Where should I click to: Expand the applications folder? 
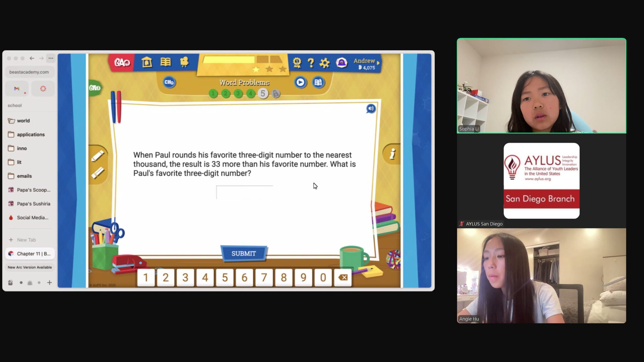(30, 134)
